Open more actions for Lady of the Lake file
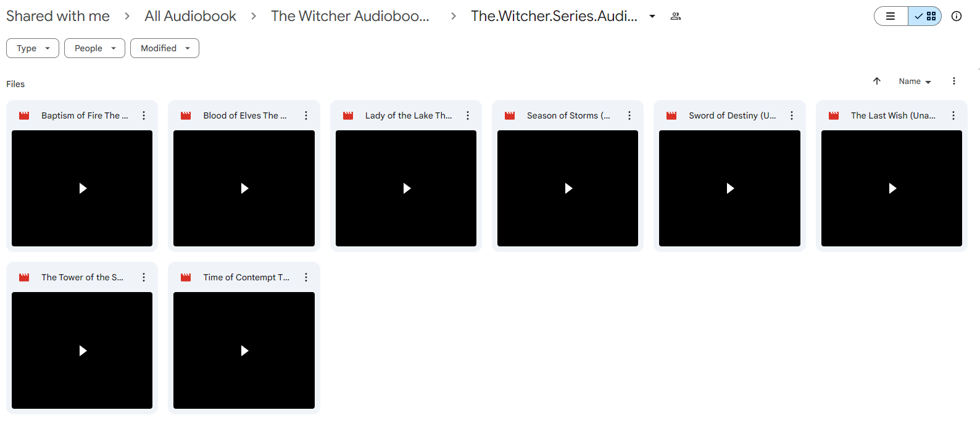Image resolution: width=980 pixels, height=431 pixels. pyautogui.click(x=468, y=115)
